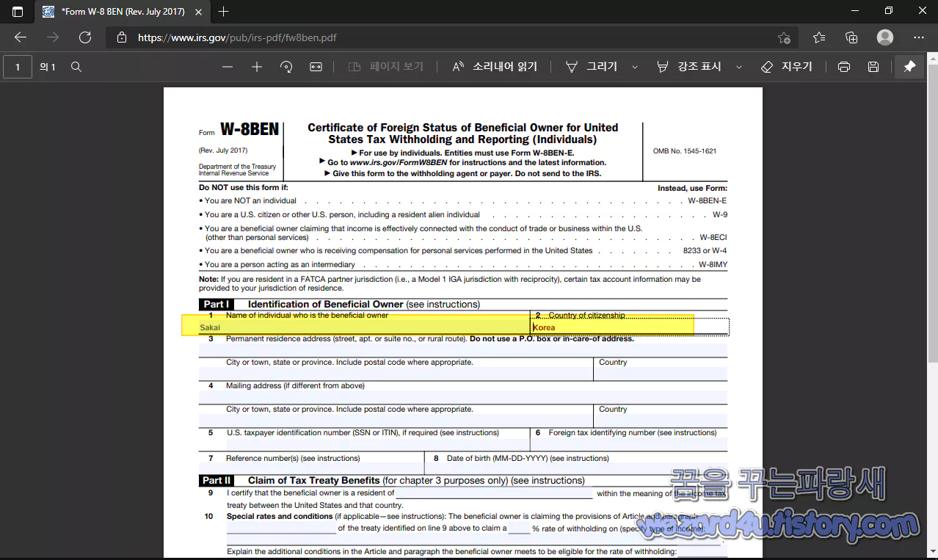Open the Collections panel
This screenshot has width=938, height=560.
pyautogui.click(x=851, y=37)
